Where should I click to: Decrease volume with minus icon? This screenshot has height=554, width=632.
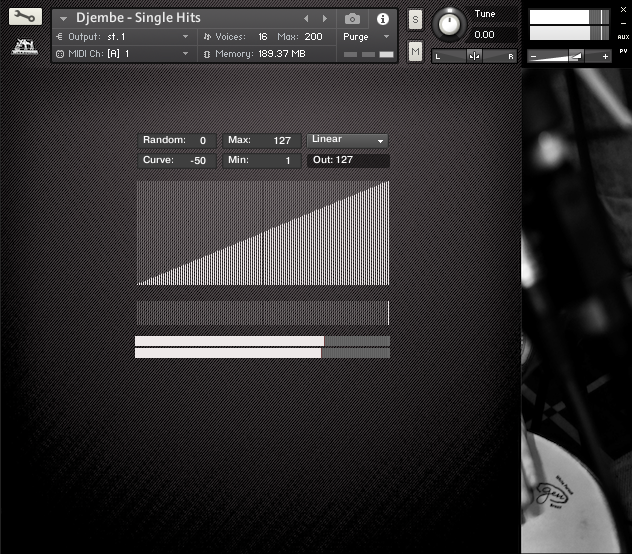(x=533, y=57)
